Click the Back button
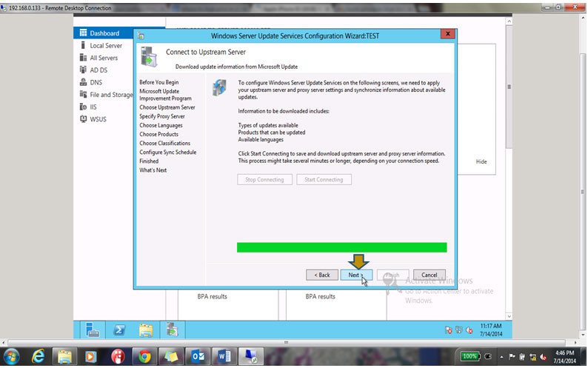The width and height of the screenshot is (588, 368). tap(321, 275)
